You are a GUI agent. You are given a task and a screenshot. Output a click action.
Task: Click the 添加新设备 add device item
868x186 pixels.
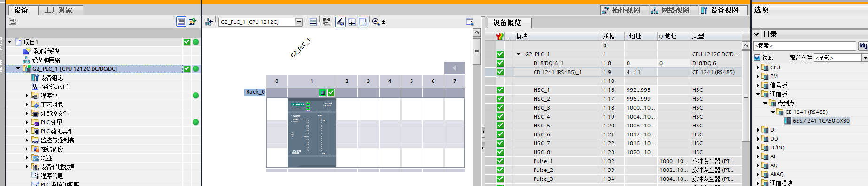coord(46,51)
